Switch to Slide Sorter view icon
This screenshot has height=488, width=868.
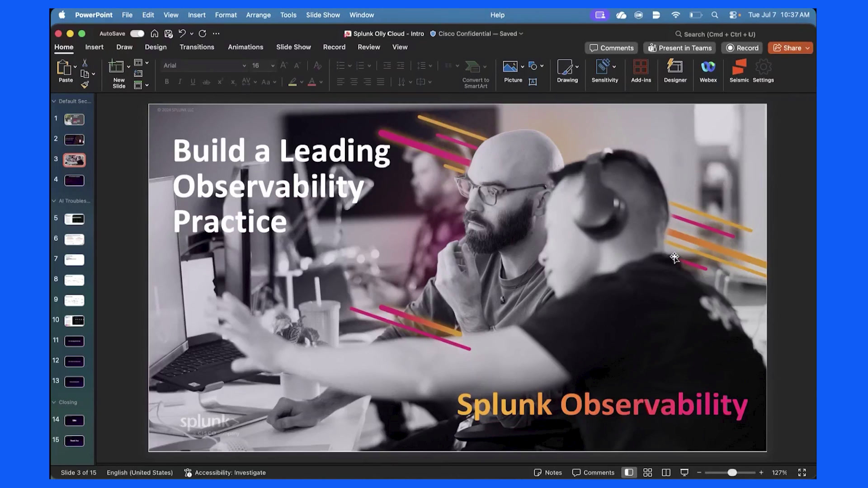(x=647, y=472)
